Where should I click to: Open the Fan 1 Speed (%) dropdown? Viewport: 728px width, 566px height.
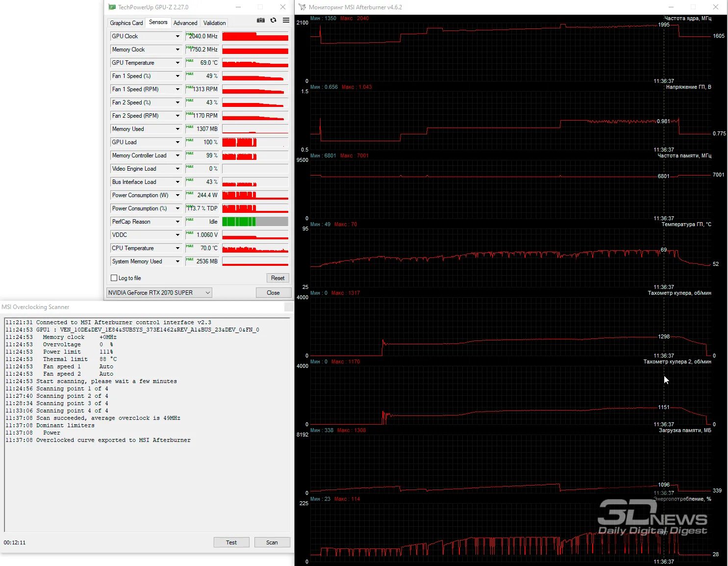point(177,76)
